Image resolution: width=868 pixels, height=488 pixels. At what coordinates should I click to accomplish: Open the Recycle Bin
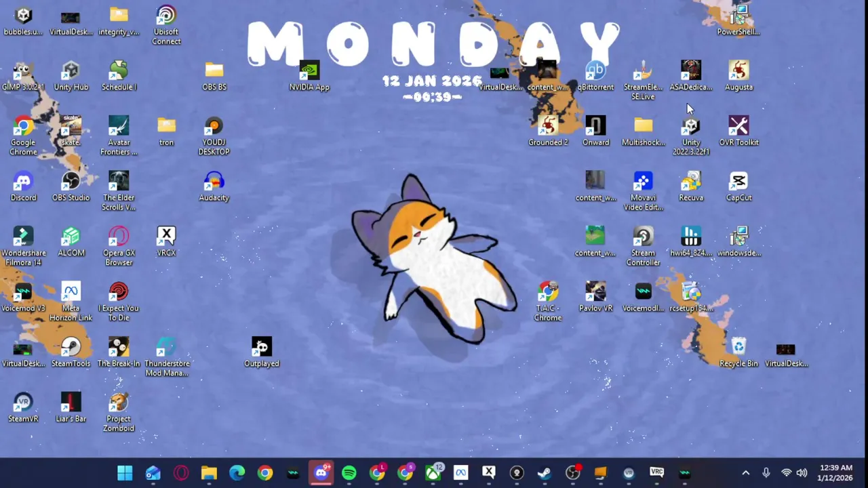(738, 352)
